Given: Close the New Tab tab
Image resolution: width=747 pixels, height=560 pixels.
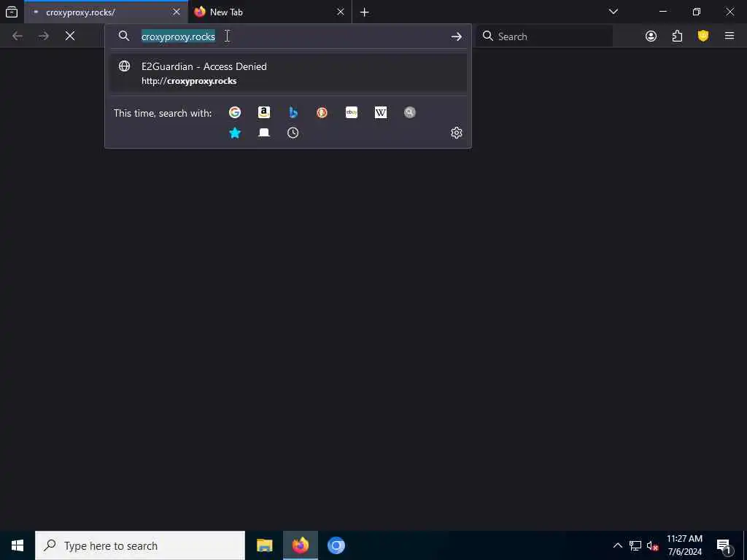Looking at the screenshot, I should [x=341, y=12].
